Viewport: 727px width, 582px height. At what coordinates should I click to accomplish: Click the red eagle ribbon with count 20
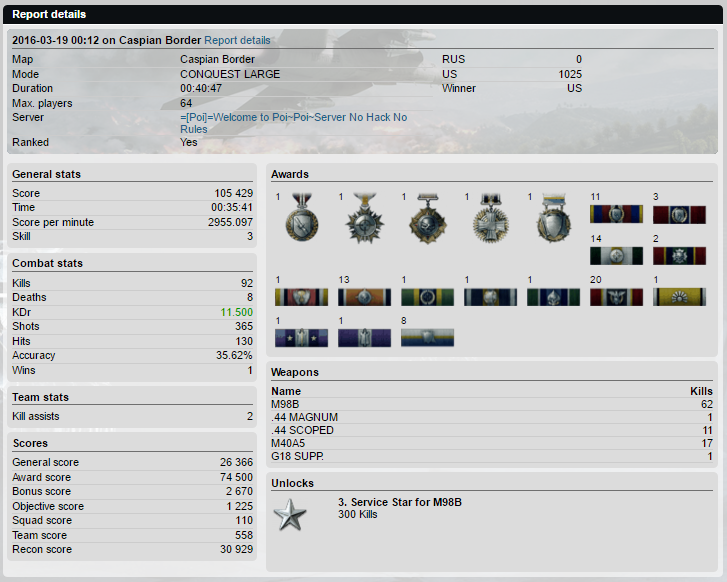pos(616,297)
